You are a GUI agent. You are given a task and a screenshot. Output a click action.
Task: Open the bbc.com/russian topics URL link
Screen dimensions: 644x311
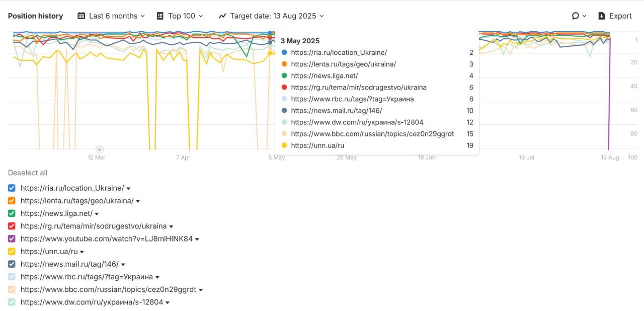108,290
